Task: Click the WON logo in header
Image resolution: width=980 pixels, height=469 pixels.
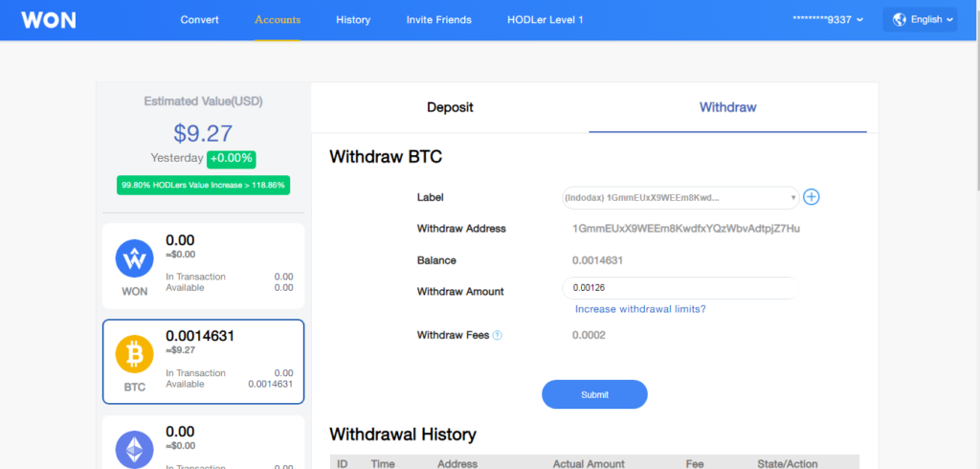Action: [x=49, y=20]
